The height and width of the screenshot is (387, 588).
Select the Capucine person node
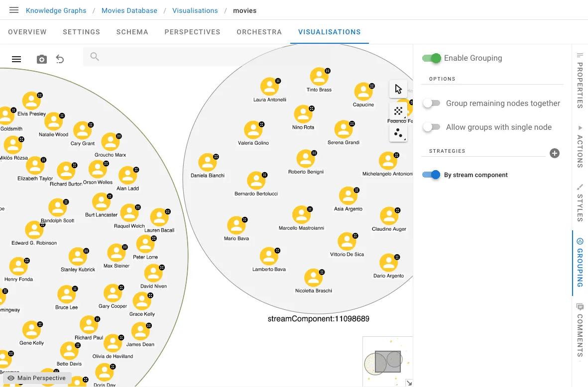pos(363,92)
